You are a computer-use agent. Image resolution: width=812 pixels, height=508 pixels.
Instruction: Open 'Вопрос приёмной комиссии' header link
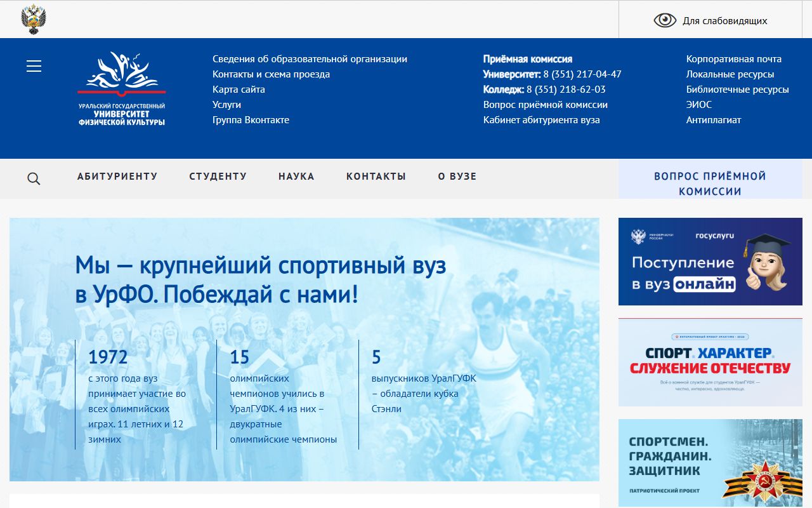pos(546,105)
